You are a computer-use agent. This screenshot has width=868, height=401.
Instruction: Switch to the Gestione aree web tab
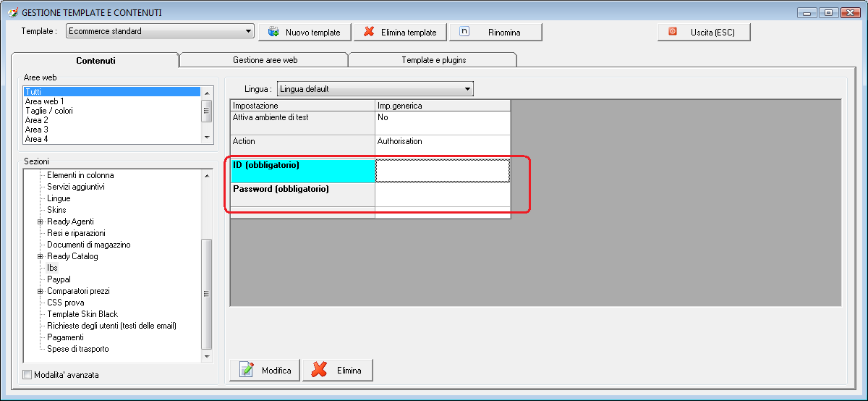tap(265, 60)
